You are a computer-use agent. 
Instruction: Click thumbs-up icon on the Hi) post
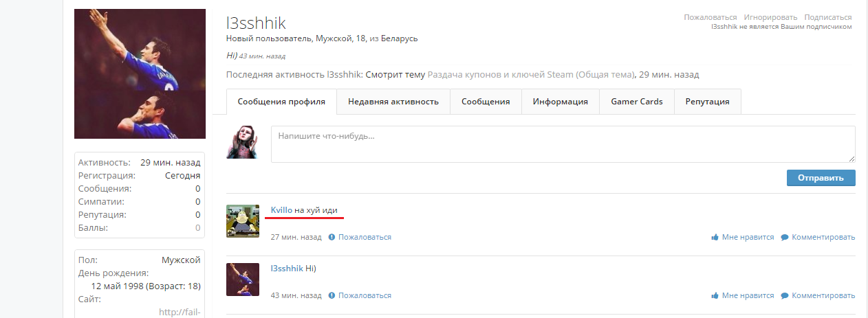[x=715, y=295]
